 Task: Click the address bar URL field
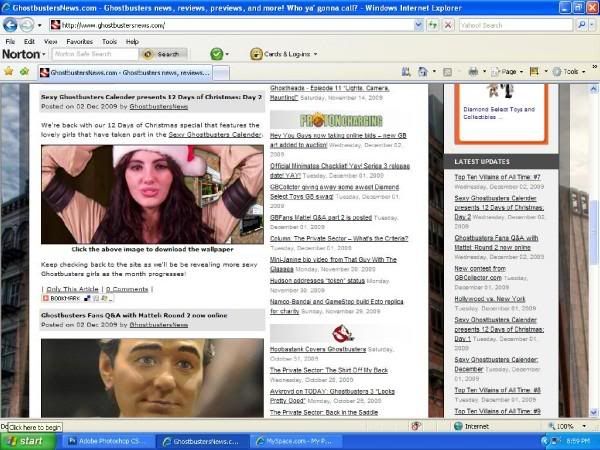point(232,25)
